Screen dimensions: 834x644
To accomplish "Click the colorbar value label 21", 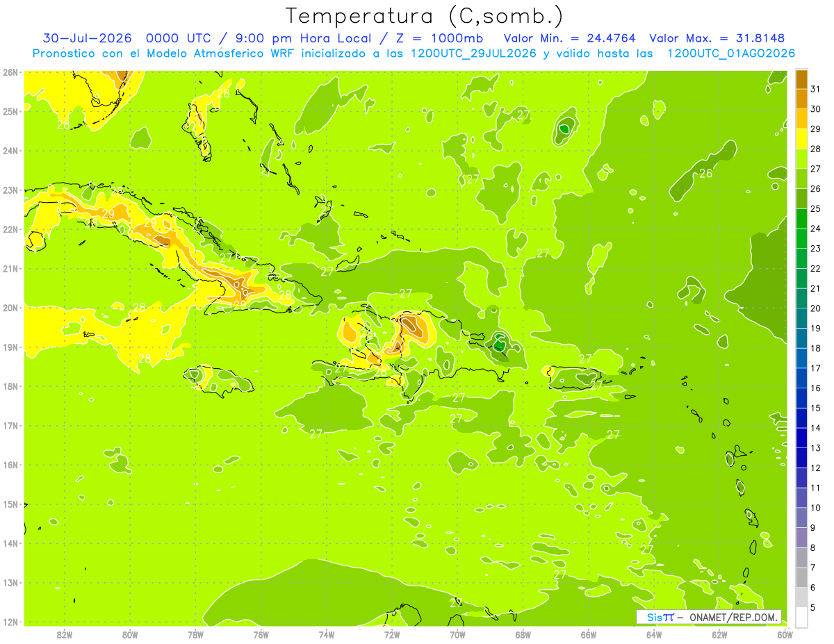I will point(815,288).
